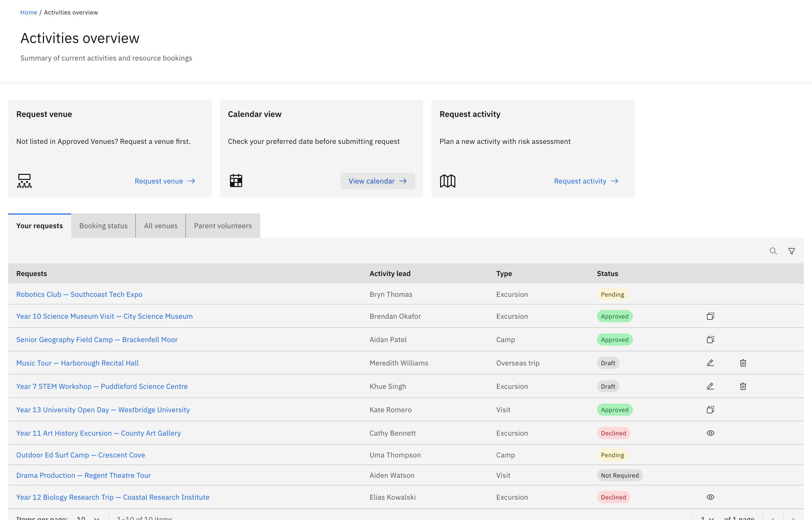This screenshot has height=520, width=812.
Task: Open Year 11 Art History Excursion request
Action: point(99,433)
